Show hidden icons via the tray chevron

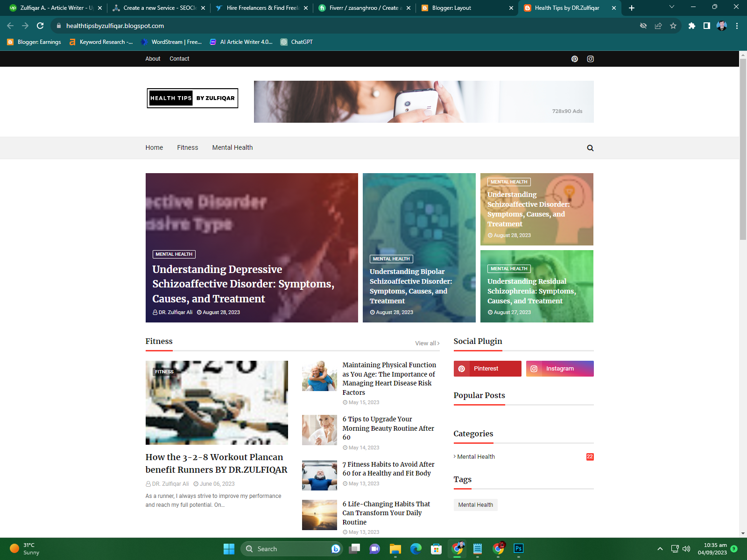(x=661, y=549)
